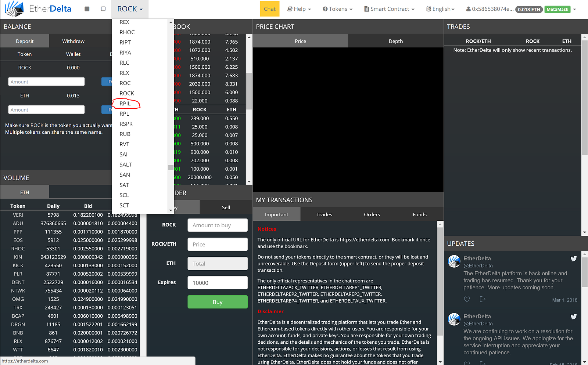588x365 pixels.
Task: Switch to the Withdraw tab
Action: pos(73,41)
